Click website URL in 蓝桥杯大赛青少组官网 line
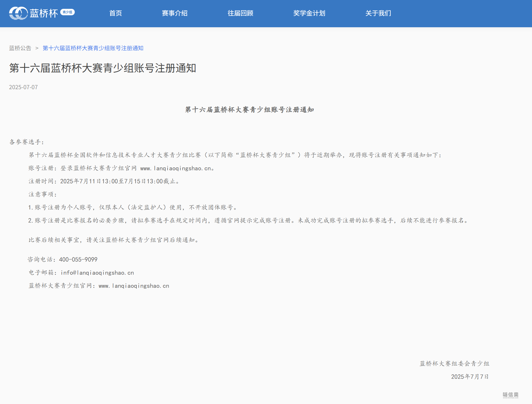This screenshot has height=404, width=532. [134, 286]
